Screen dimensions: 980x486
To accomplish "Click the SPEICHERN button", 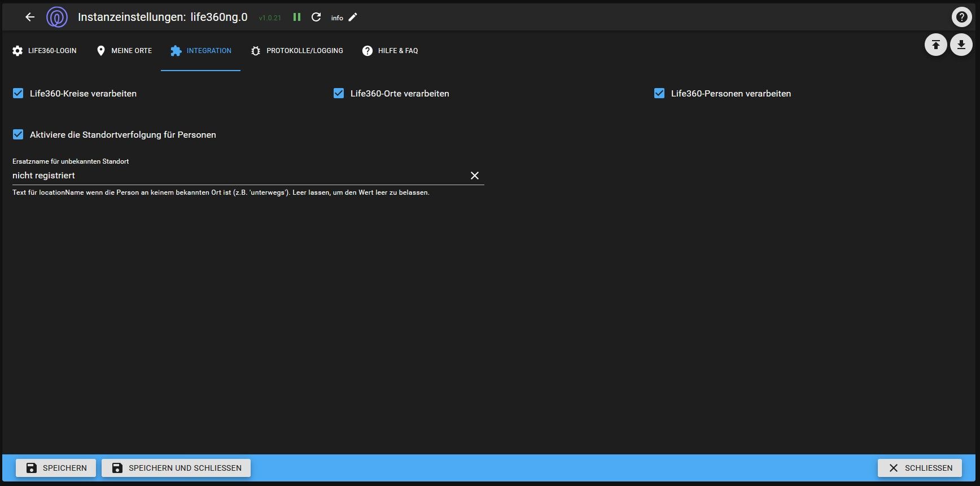I will click(x=56, y=468).
